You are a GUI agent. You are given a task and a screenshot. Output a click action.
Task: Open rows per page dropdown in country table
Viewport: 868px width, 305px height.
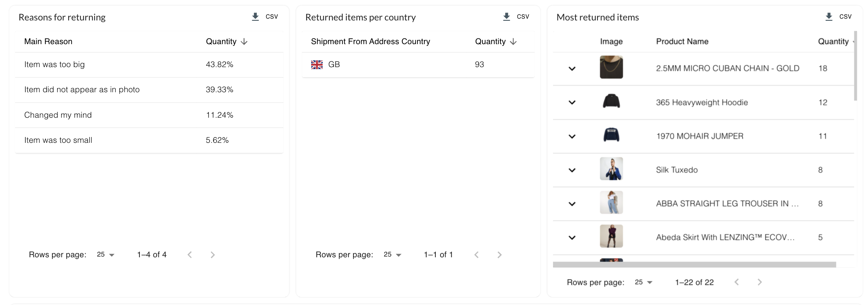point(392,255)
